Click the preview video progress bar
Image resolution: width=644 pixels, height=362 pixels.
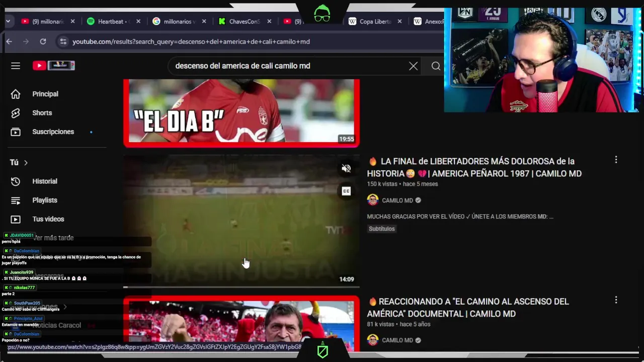click(x=242, y=287)
